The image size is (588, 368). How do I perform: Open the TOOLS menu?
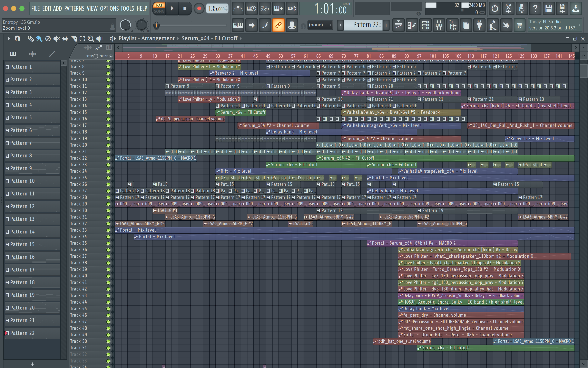click(127, 9)
